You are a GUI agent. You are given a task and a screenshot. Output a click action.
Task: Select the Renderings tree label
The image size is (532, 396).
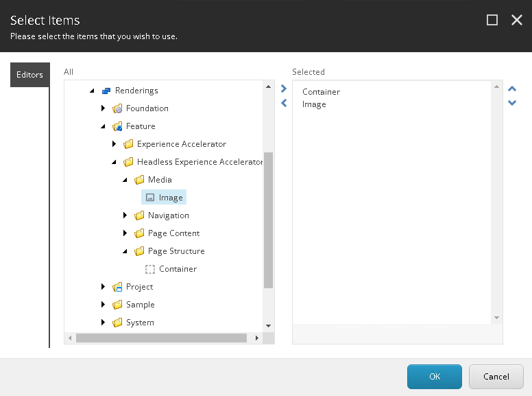[136, 91]
